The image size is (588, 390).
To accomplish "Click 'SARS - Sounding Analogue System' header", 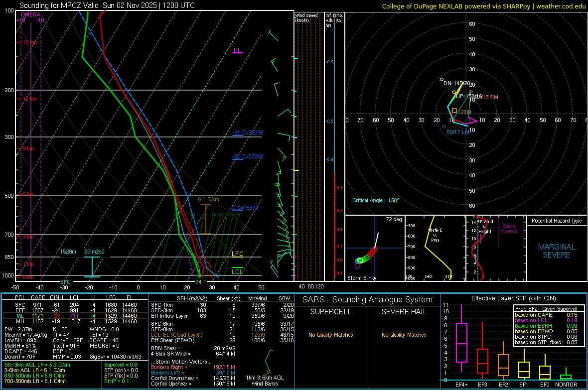I will pos(368,300).
